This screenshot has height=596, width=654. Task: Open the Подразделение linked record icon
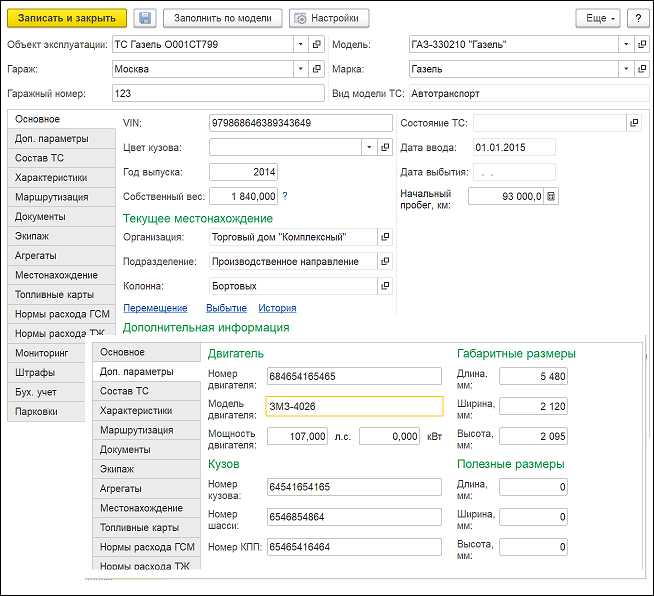coord(386,261)
